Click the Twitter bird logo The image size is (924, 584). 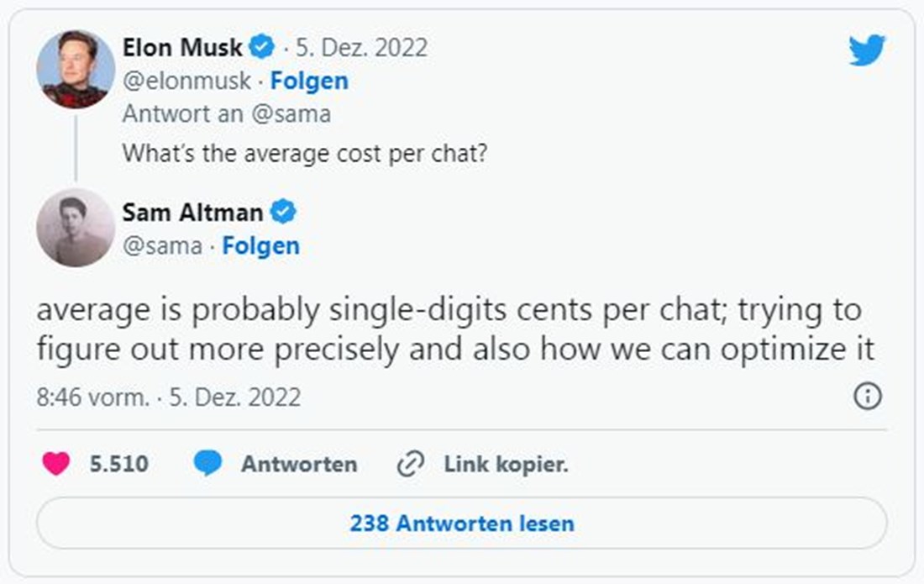pyautogui.click(x=867, y=50)
